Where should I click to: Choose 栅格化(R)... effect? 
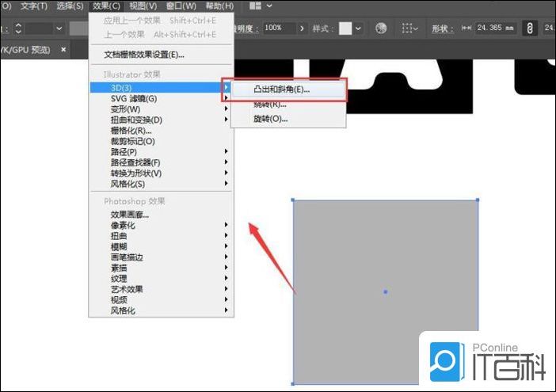pyautogui.click(x=161, y=131)
